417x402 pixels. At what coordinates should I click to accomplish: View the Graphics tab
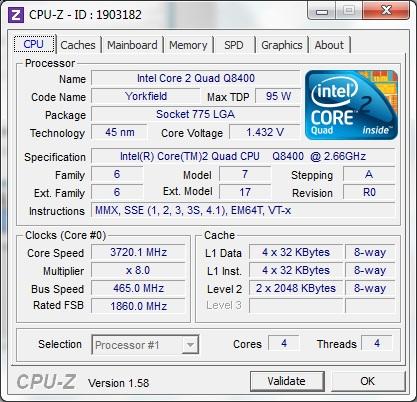pos(282,45)
